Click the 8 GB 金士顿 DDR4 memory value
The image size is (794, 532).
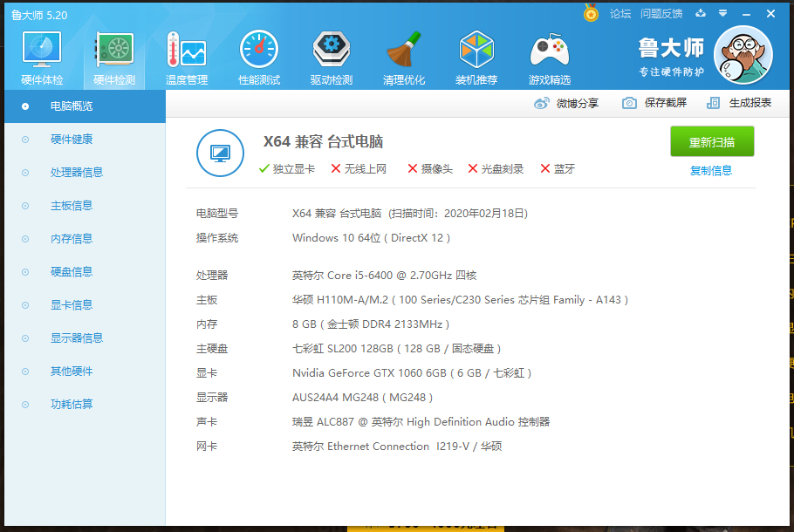click(371, 324)
